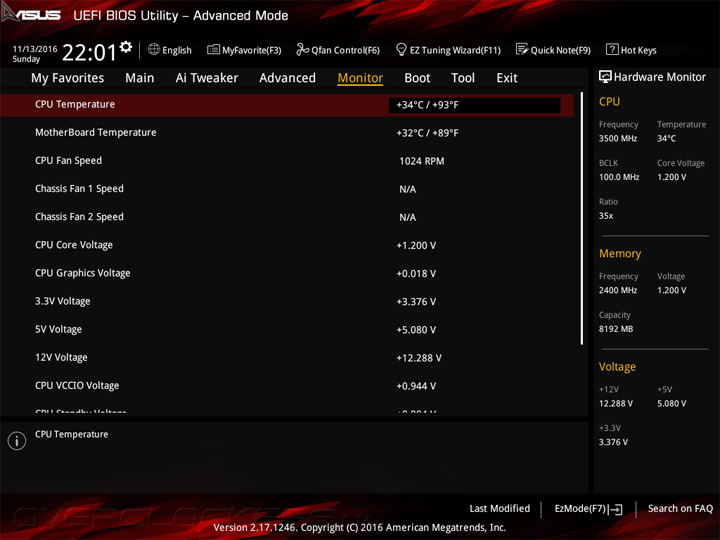Click the +0.944 V value
Screen dimensions: 720x540
point(416,386)
